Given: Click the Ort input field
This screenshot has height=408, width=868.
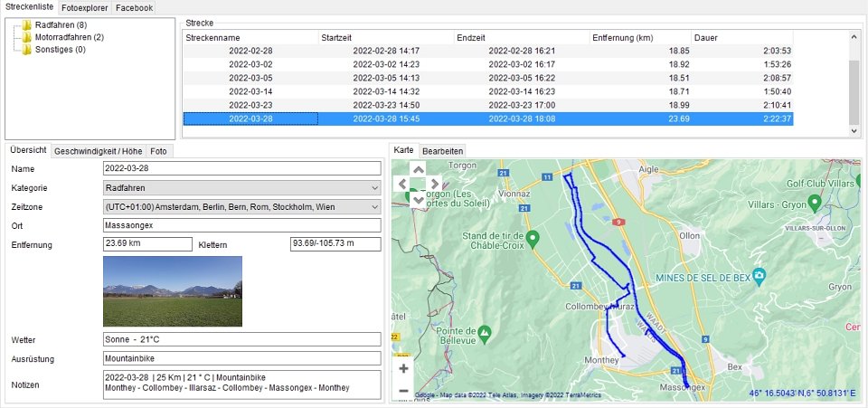Looking at the screenshot, I should click(x=241, y=224).
